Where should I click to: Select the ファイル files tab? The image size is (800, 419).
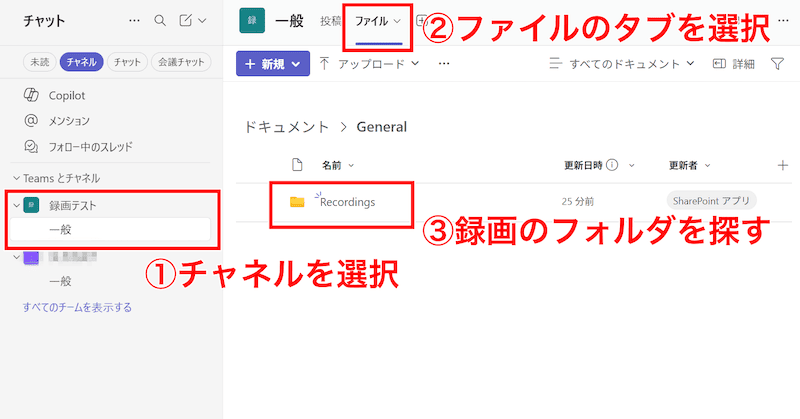(x=377, y=21)
